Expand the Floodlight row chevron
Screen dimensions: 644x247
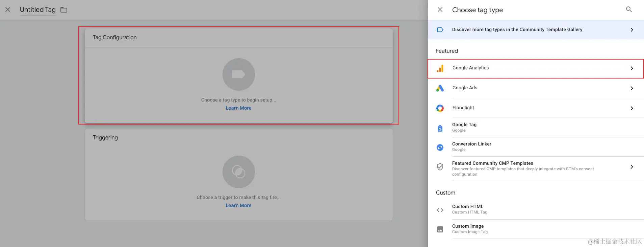click(632, 108)
